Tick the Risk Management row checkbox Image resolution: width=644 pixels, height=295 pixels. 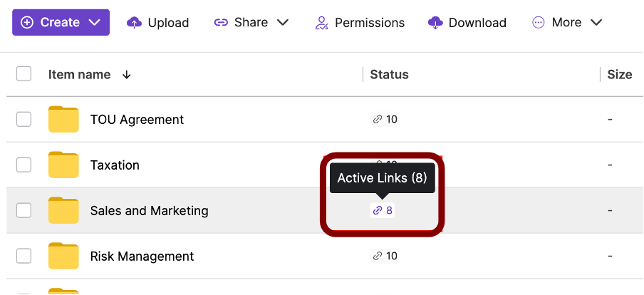tap(24, 256)
